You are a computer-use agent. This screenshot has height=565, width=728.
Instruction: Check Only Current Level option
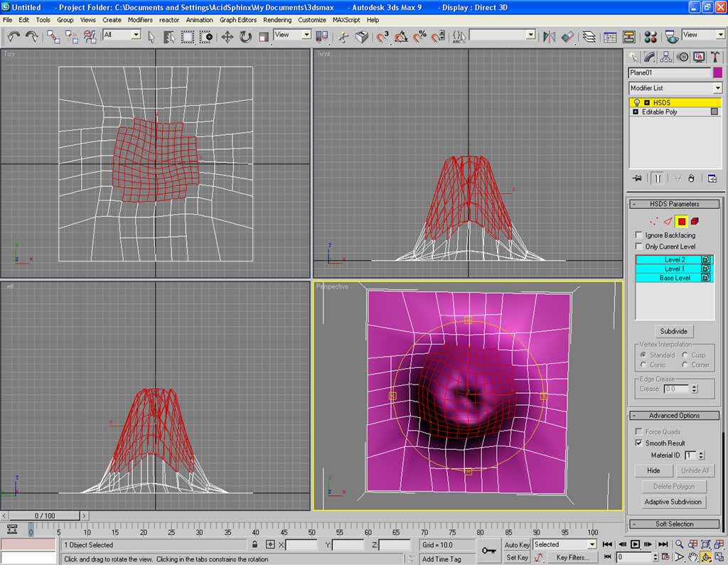click(x=638, y=247)
